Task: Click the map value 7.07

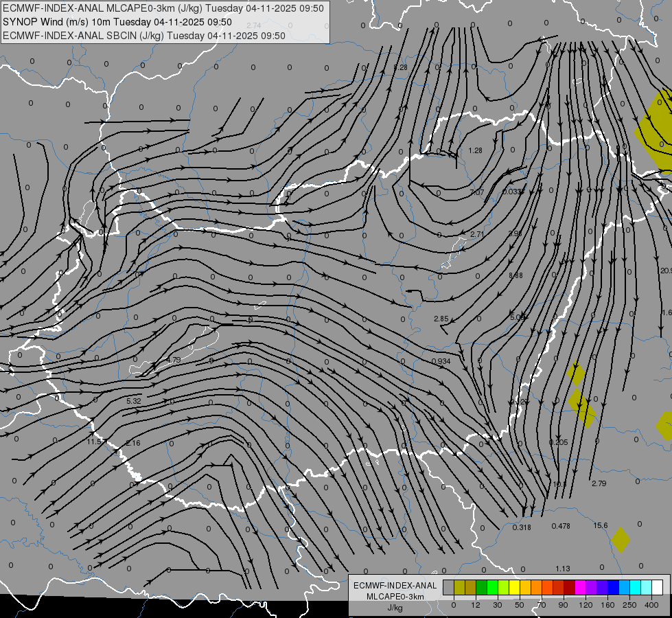Action: coord(476,192)
